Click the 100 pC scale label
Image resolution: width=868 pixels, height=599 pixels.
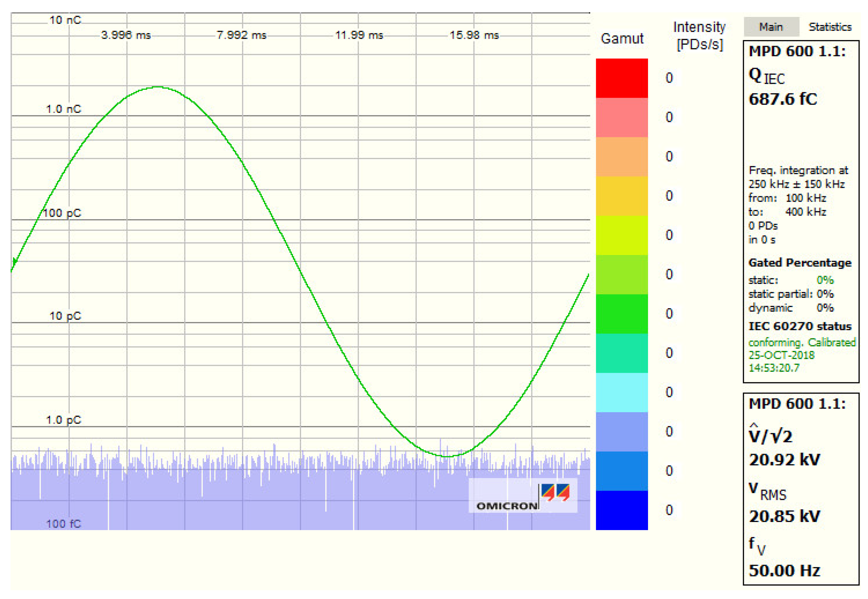(62, 213)
